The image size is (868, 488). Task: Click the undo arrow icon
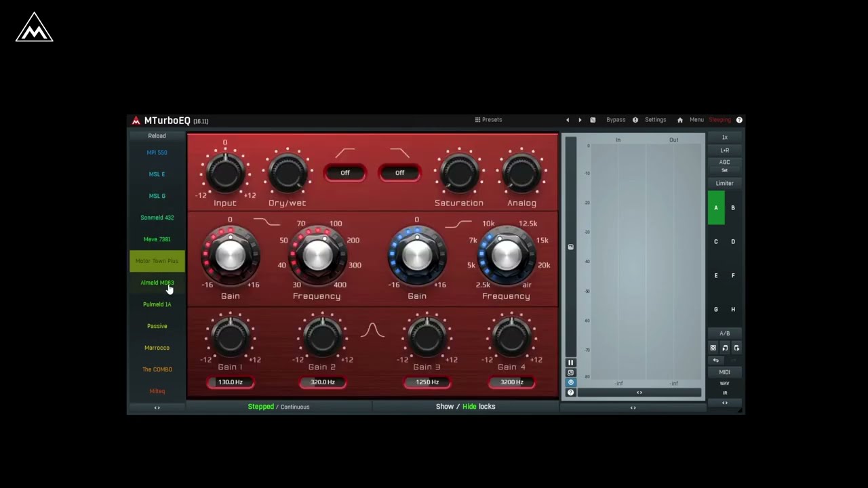(715, 361)
